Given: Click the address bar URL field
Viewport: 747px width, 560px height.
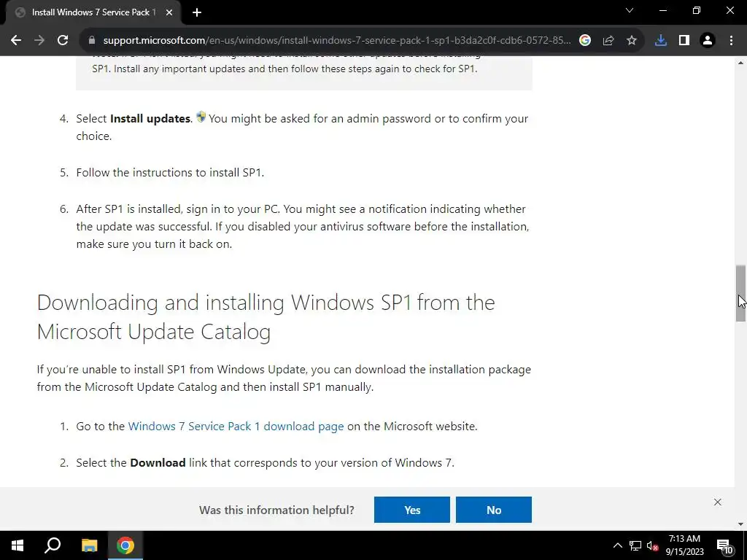Looking at the screenshot, I should tap(336, 41).
